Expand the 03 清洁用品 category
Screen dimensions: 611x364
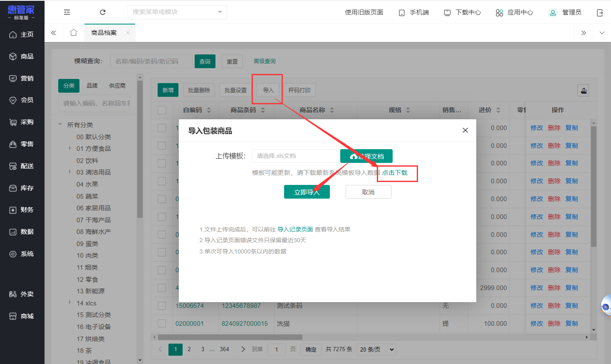[x=70, y=172]
